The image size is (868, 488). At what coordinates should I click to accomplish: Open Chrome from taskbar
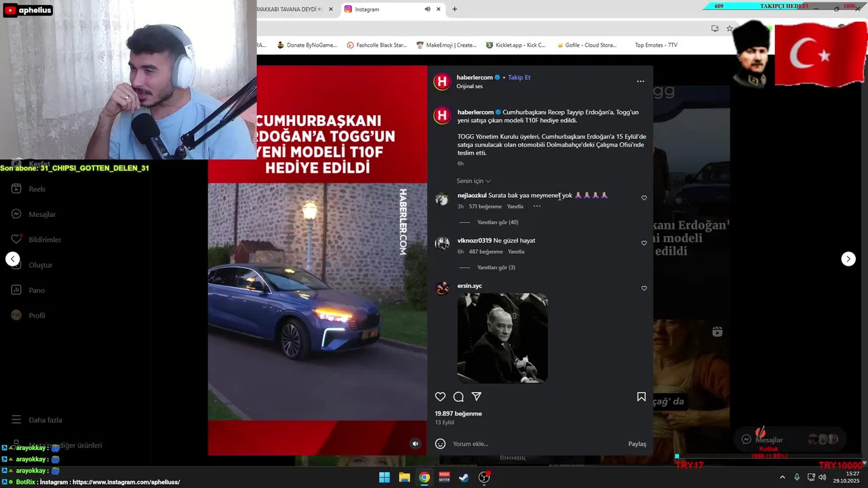pyautogui.click(x=425, y=477)
